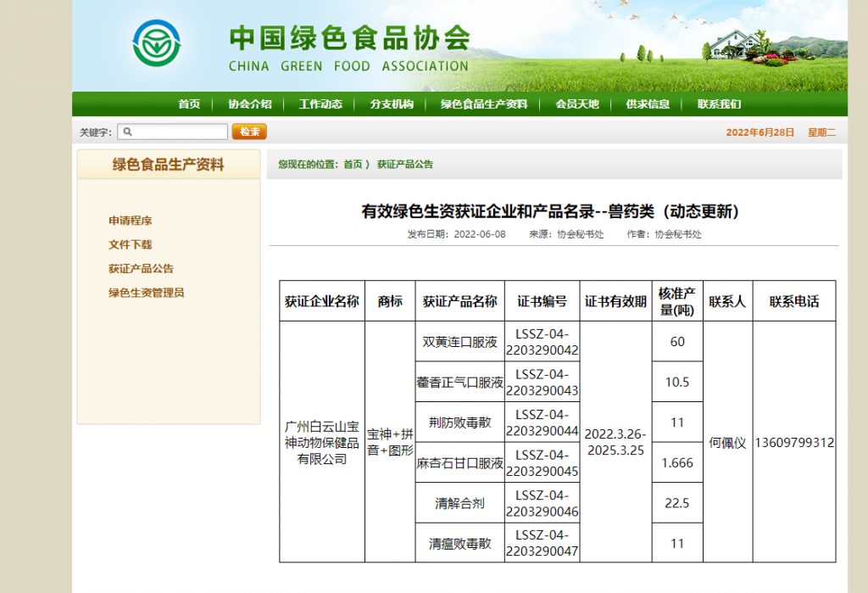Open the 首页 navigation menu item
The width and height of the screenshot is (868, 593).
tap(189, 104)
